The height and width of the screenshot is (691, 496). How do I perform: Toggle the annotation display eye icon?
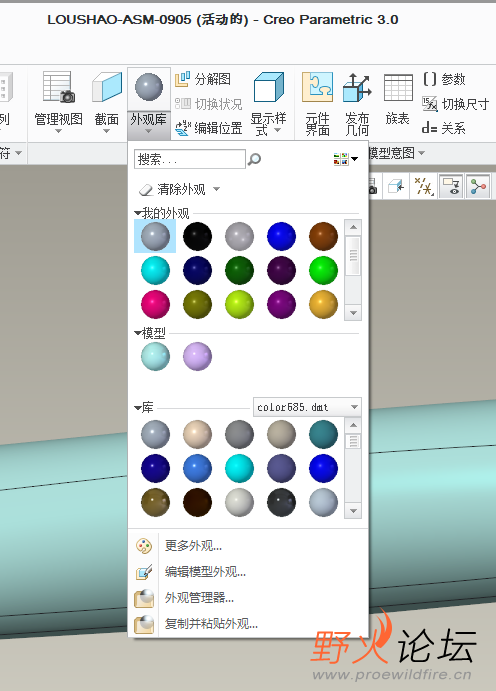451,186
